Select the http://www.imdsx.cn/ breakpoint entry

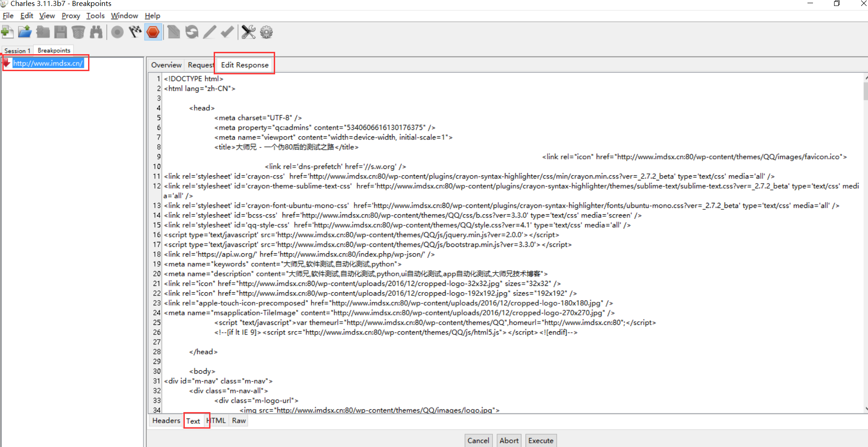48,63
